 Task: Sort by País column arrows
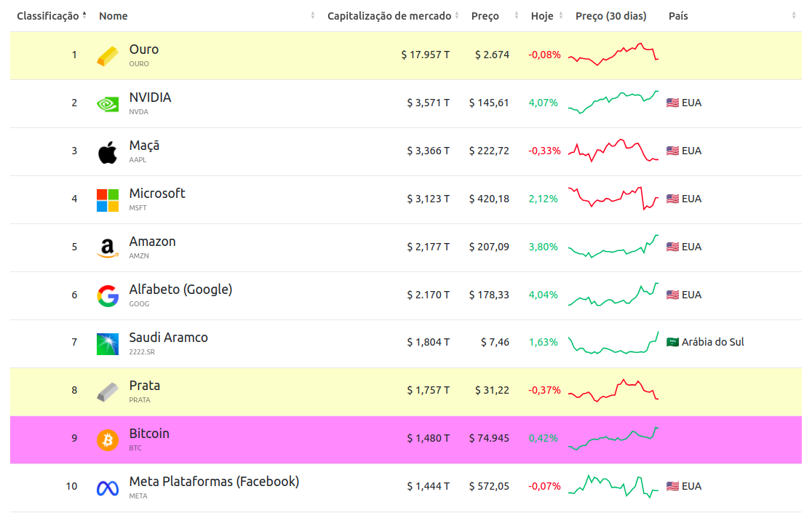[794, 15]
